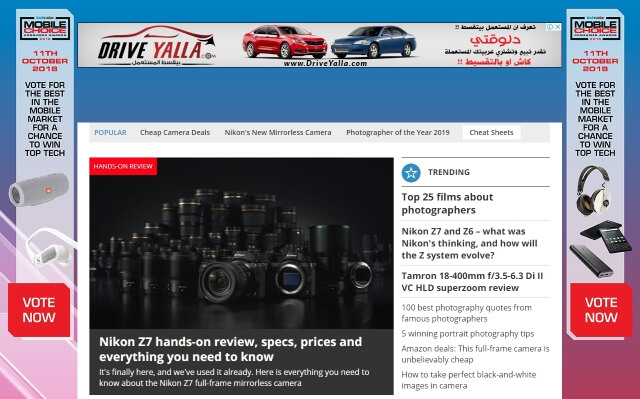This screenshot has width=640, height=399.
Task: Go to Photographer of the Year 2019
Action: pos(398,133)
